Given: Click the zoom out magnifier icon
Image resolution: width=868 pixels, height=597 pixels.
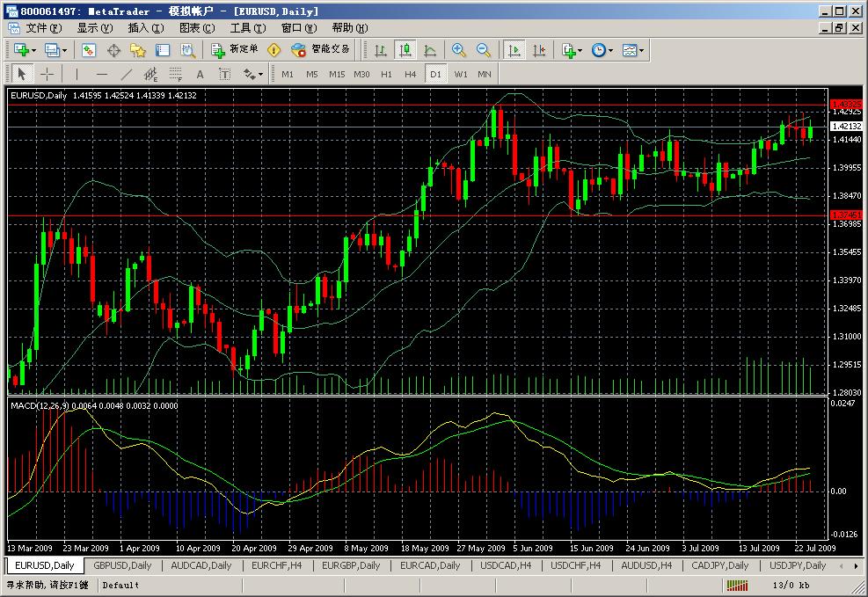Looking at the screenshot, I should (483, 50).
